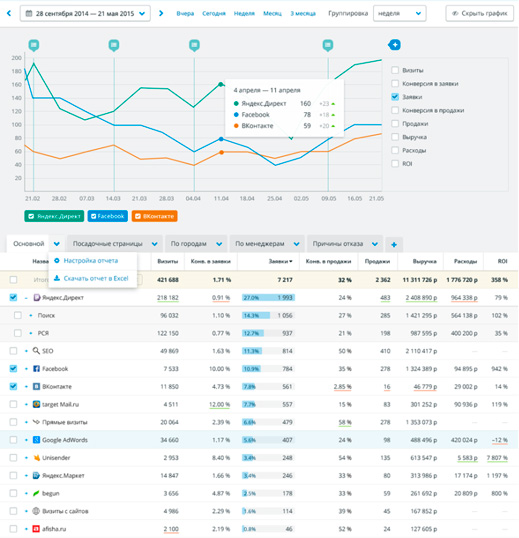The image size is (519, 538).
Task: Sort the table by Заявки column
Action: 280,261
